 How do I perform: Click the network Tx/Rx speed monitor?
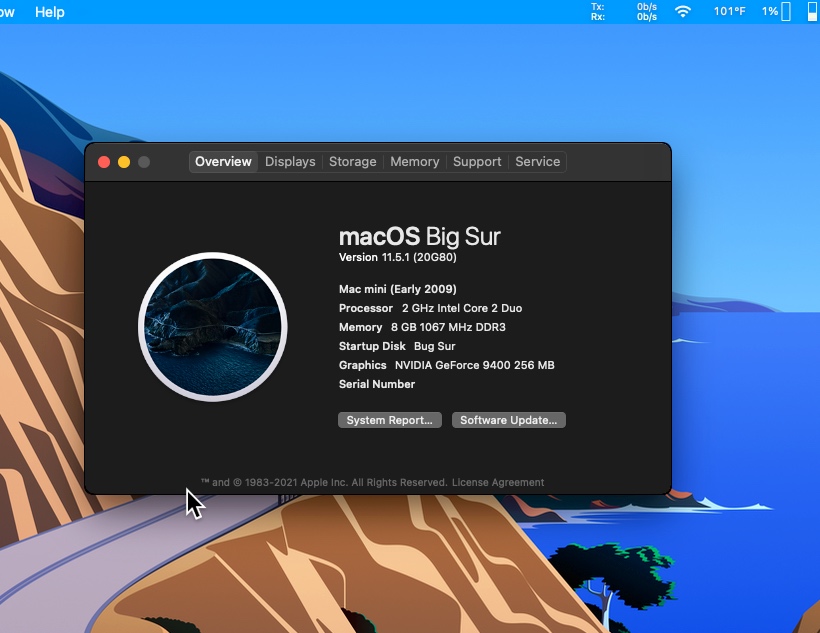(x=624, y=12)
